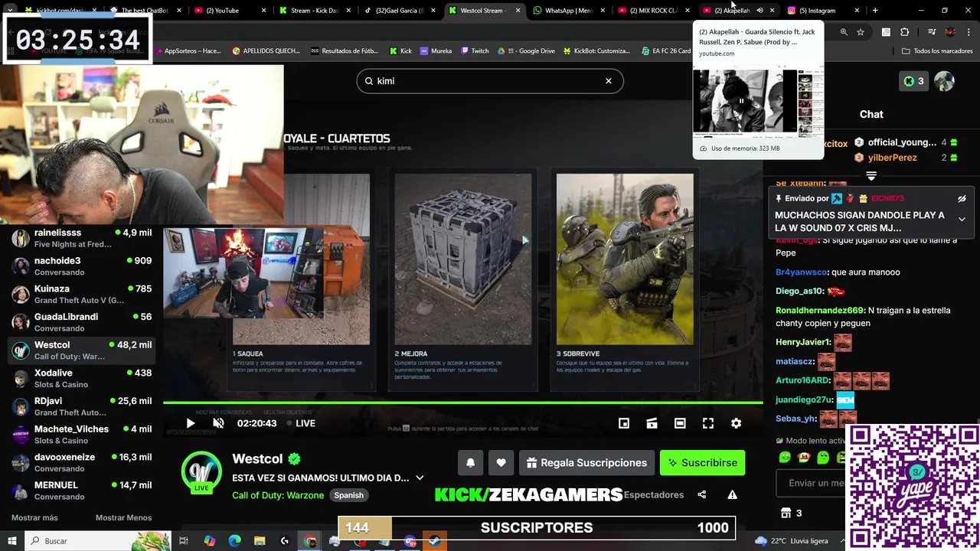980x551 pixels.
Task: Switch to the Stream - Kick Dashboard tab
Action: point(314,11)
